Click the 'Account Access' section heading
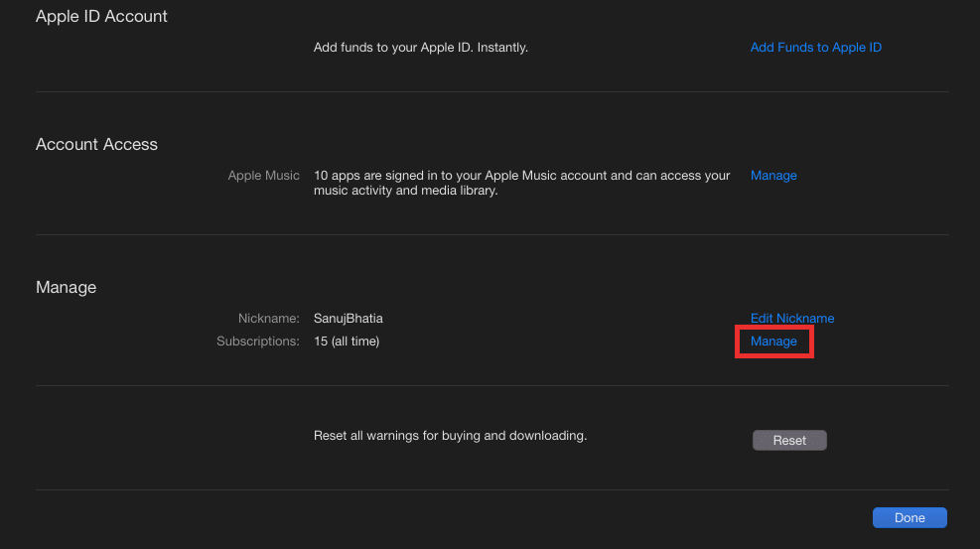Screen dimensions: 980x549 (x=96, y=144)
